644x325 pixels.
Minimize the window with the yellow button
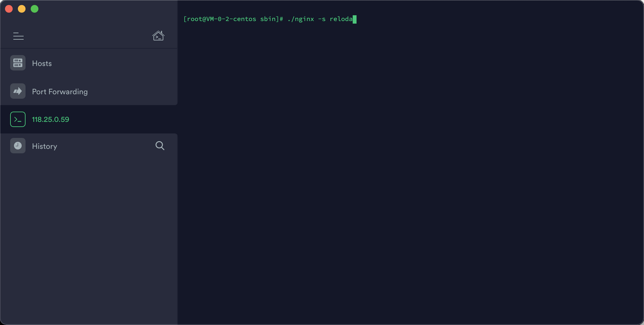(x=22, y=9)
